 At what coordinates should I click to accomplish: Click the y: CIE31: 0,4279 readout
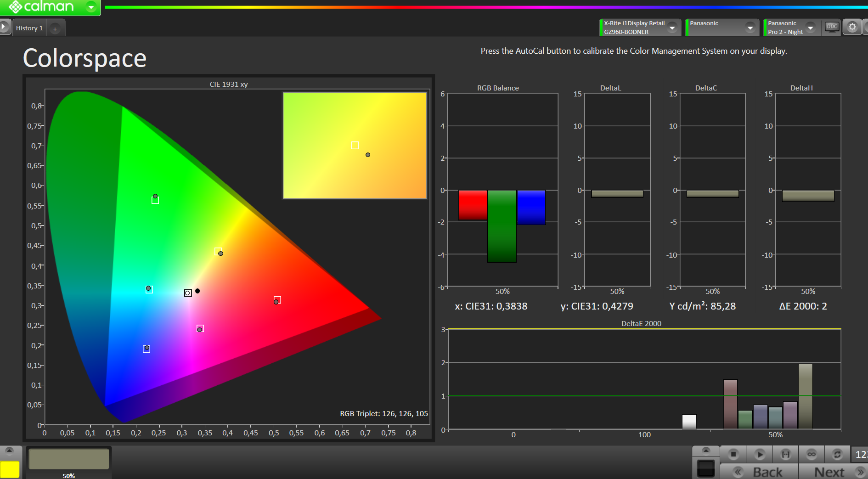point(597,306)
